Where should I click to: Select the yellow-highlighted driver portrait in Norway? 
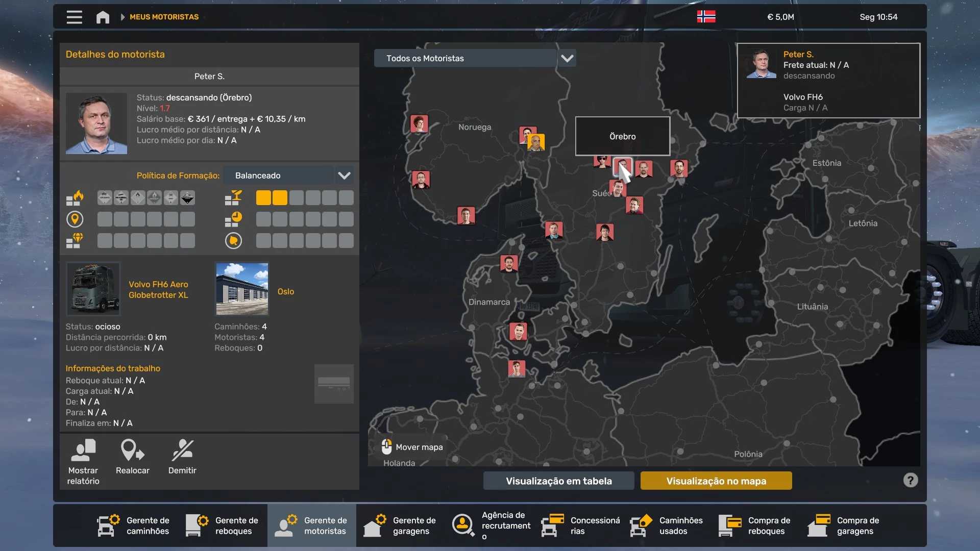pos(536,142)
